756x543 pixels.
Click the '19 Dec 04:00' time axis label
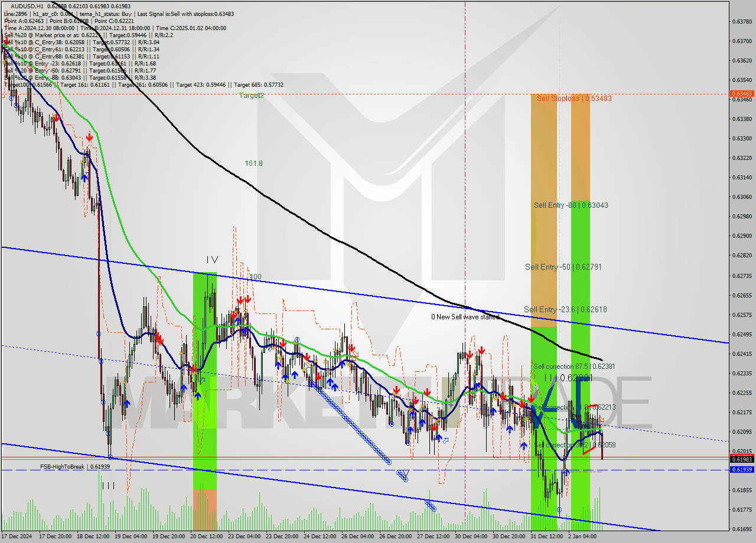(131, 537)
